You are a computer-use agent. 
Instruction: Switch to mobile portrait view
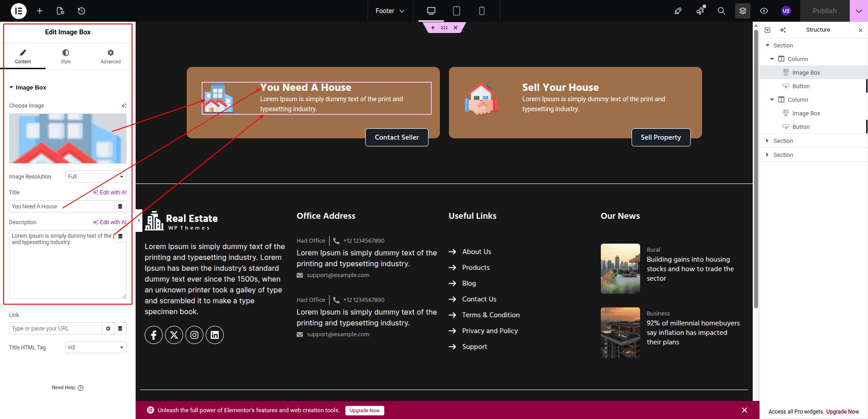[482, 11]
